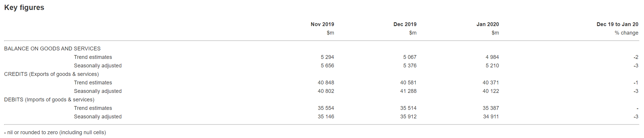
Task: Select the Dec 2019 column header
Action: coord(405,24)
